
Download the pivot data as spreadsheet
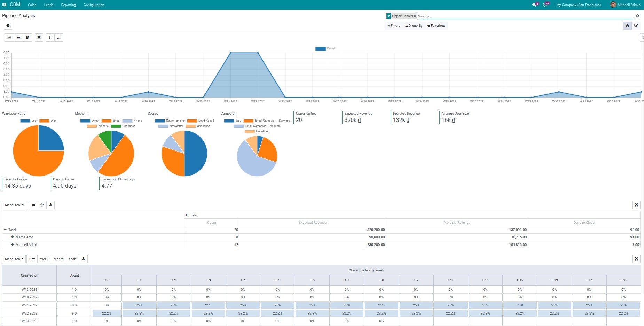tap(50, 205)
